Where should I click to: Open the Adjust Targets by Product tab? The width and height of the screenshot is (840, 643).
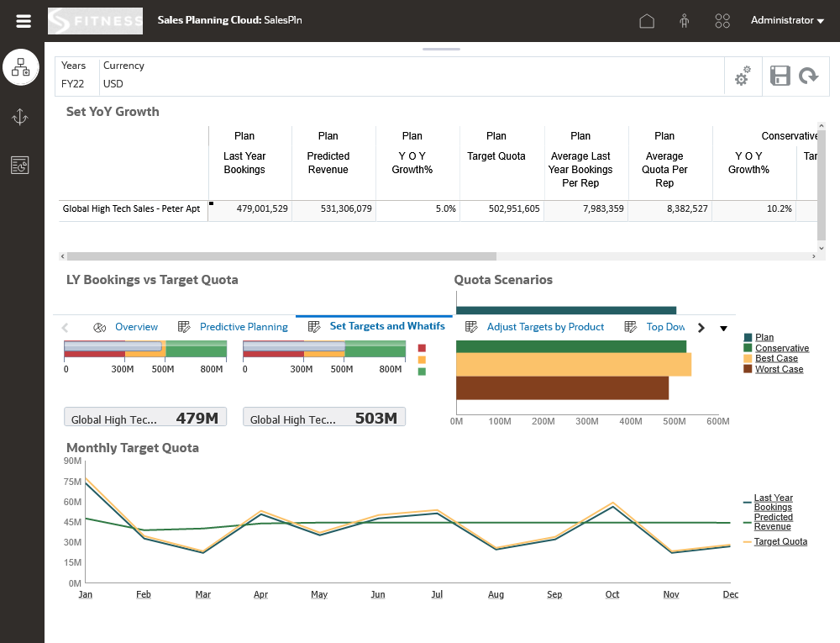point(544,327)
